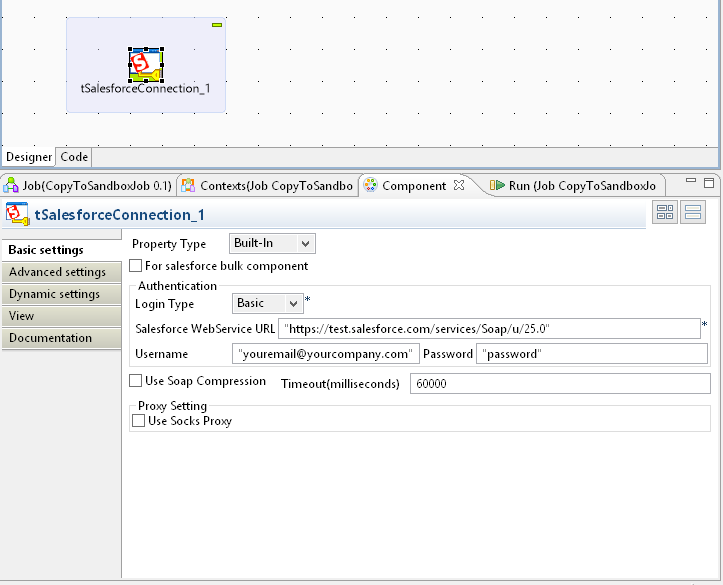Click the Run tab's green play icon
The width and height of the screenshot is (723, 585).
click(x=497, y=185)
